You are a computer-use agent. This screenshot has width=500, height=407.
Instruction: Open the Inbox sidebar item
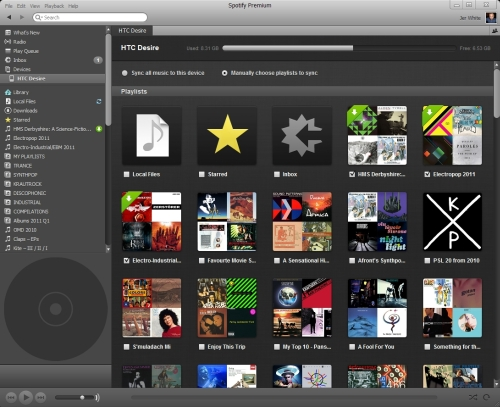(20, 60)
